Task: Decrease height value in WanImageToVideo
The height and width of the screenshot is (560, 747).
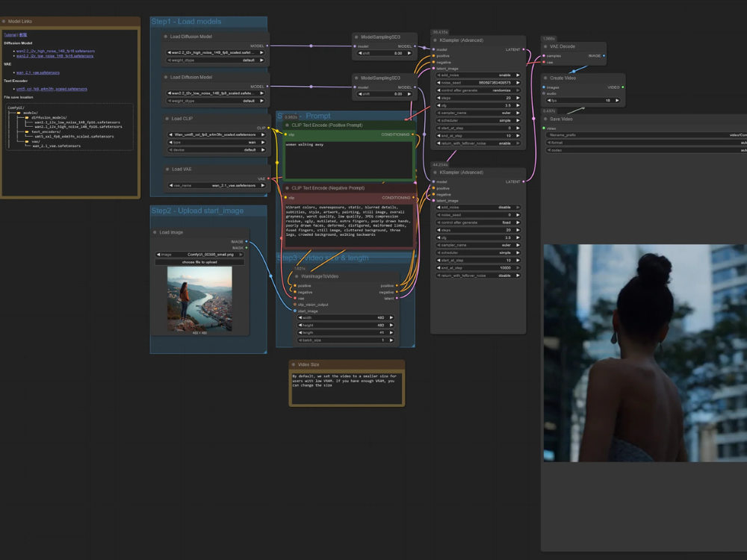Action: click(300, 326)
